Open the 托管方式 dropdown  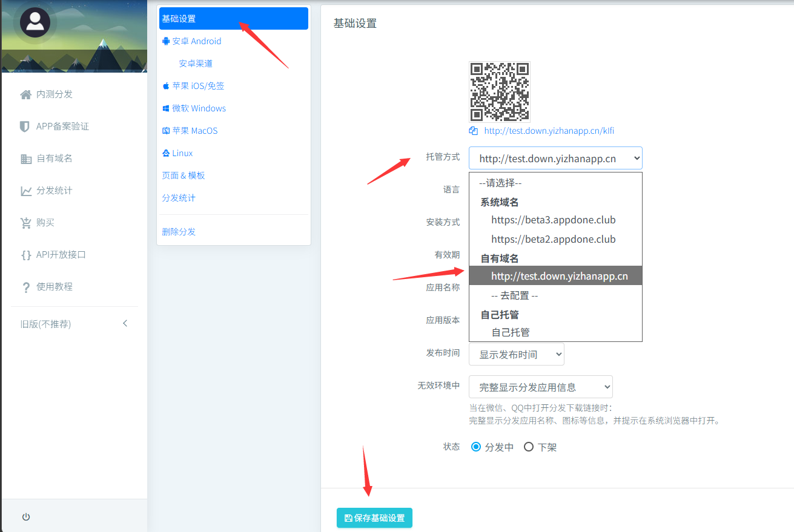555,158
